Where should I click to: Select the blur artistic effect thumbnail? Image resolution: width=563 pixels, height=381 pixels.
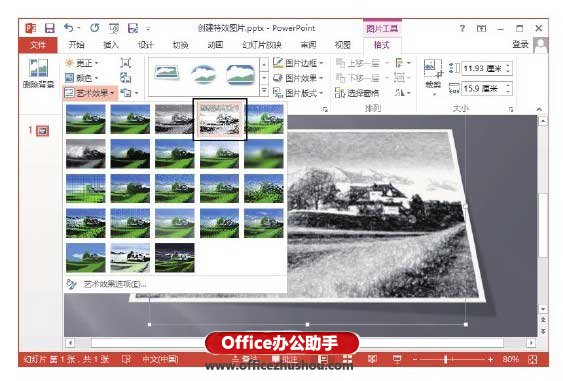[x=264, y=154]
